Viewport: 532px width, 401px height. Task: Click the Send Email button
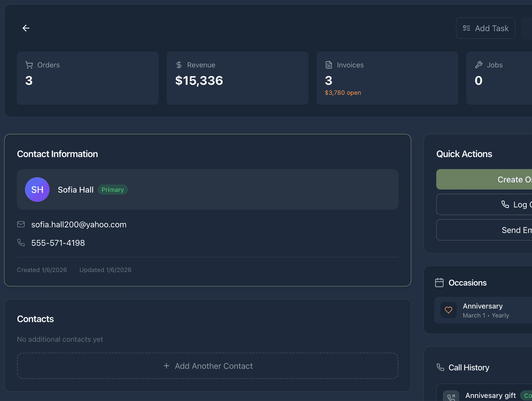[484, 230]
